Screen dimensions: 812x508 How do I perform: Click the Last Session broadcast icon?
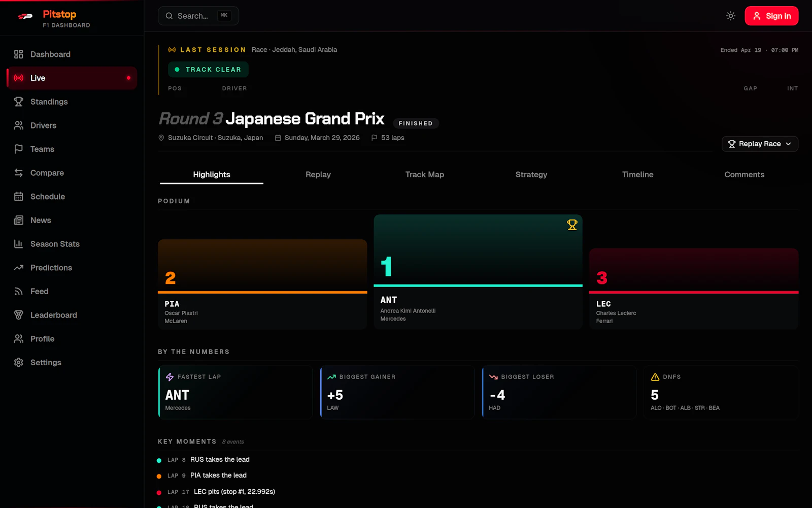click(x=172, y=50)
